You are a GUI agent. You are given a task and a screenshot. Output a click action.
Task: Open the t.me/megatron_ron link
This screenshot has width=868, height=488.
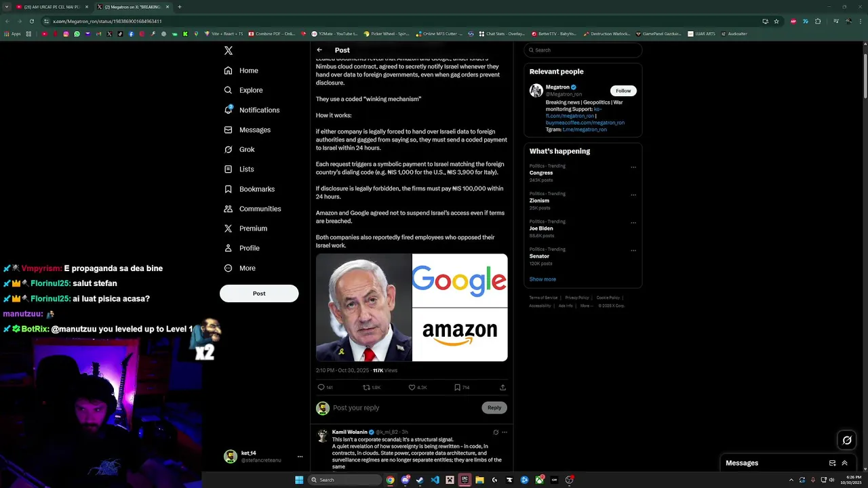585,129
